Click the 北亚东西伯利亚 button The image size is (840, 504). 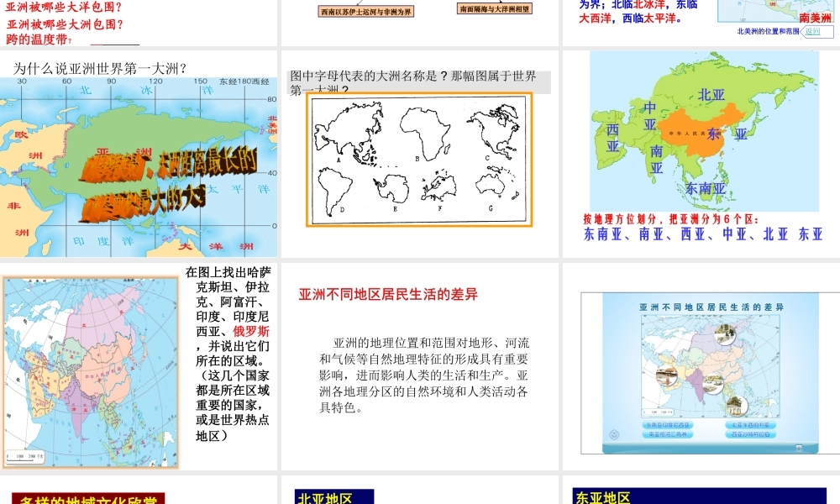pyautogui.click(x=750, y=425)
